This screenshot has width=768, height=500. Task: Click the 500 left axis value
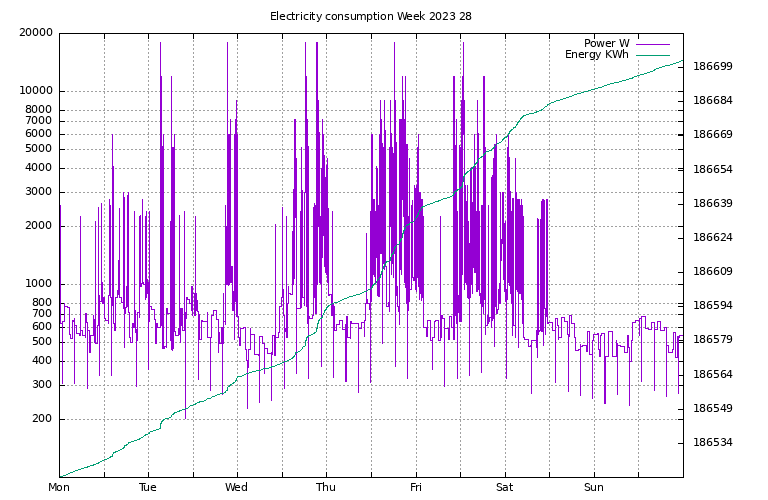tap(42, 342)
